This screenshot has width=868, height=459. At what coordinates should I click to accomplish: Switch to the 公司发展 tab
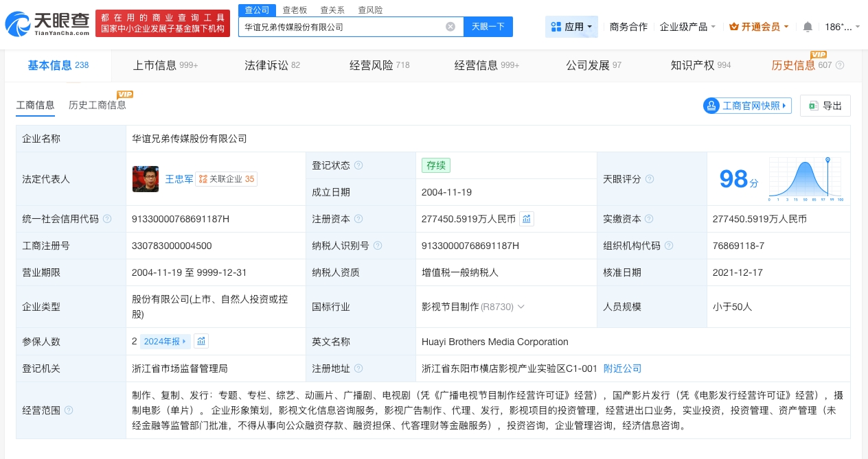pos(593,65)
